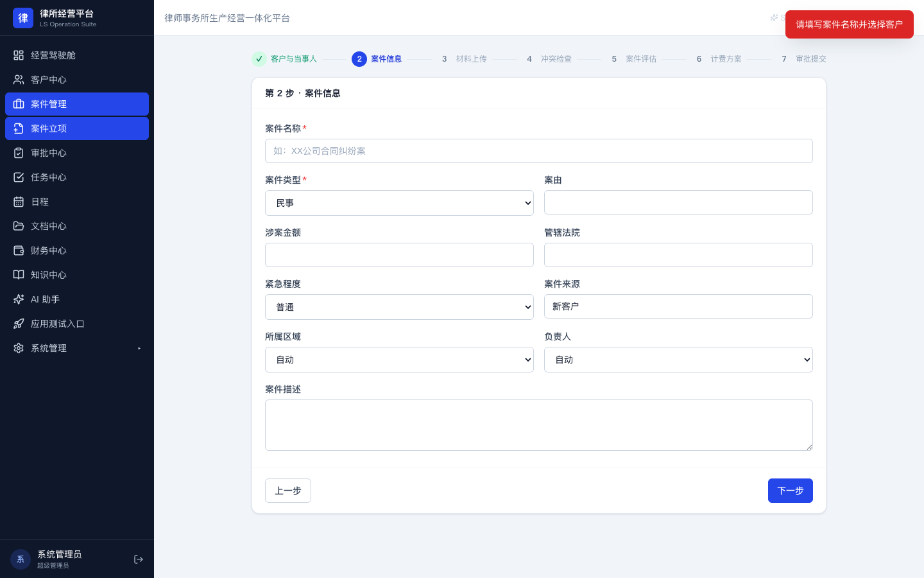Click the logout icon beside 系统管理员

coord(139,559)
